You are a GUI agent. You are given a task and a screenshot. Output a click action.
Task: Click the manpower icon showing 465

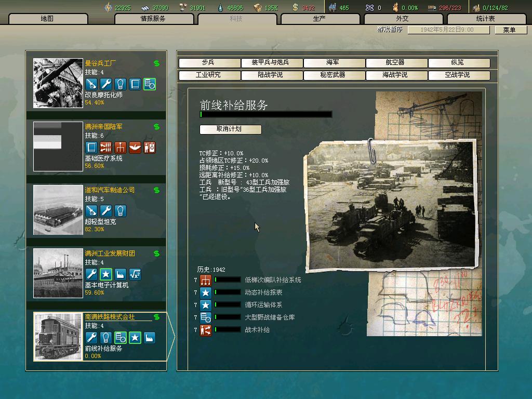pos(332,7)
